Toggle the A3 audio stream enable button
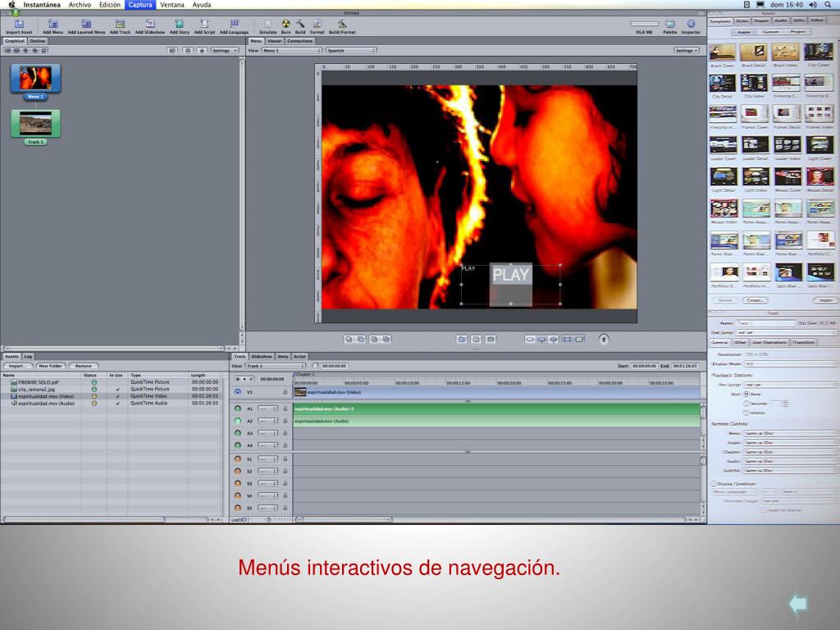This screenshot has height=630, width=840. (x=238, y=433)
